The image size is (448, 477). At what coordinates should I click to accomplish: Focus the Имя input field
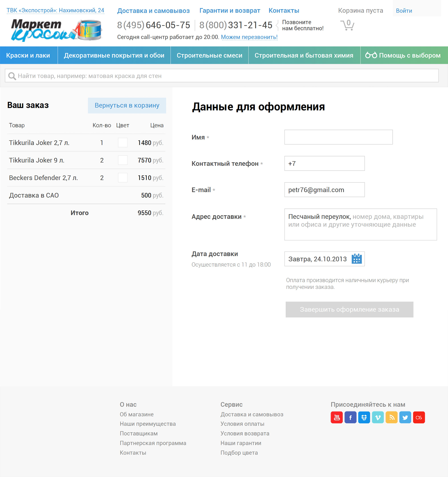click(338, 137)
